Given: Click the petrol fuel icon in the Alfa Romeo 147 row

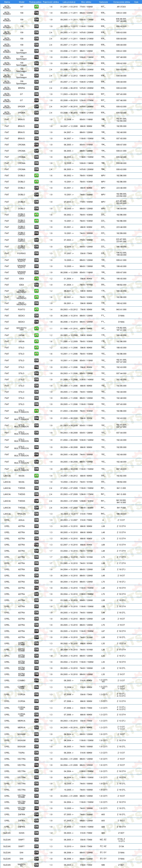Looking at the screenshot, I should [x=36, y=7].
